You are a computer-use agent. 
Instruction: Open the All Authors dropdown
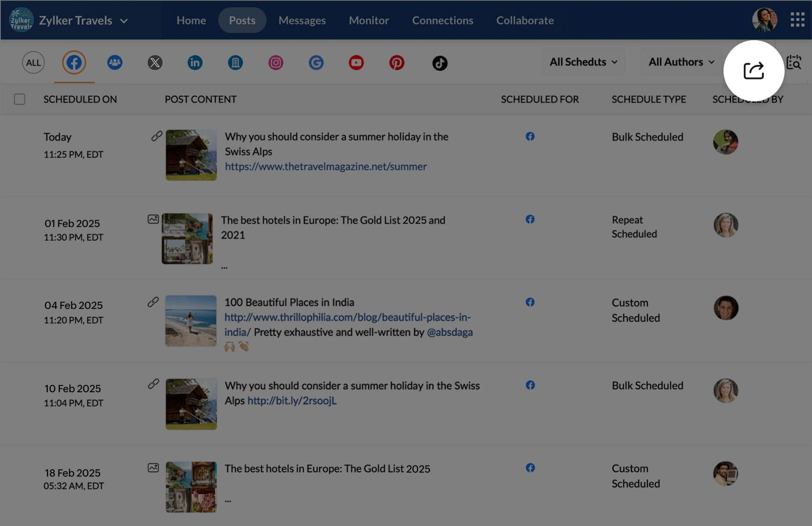[680, 62]
